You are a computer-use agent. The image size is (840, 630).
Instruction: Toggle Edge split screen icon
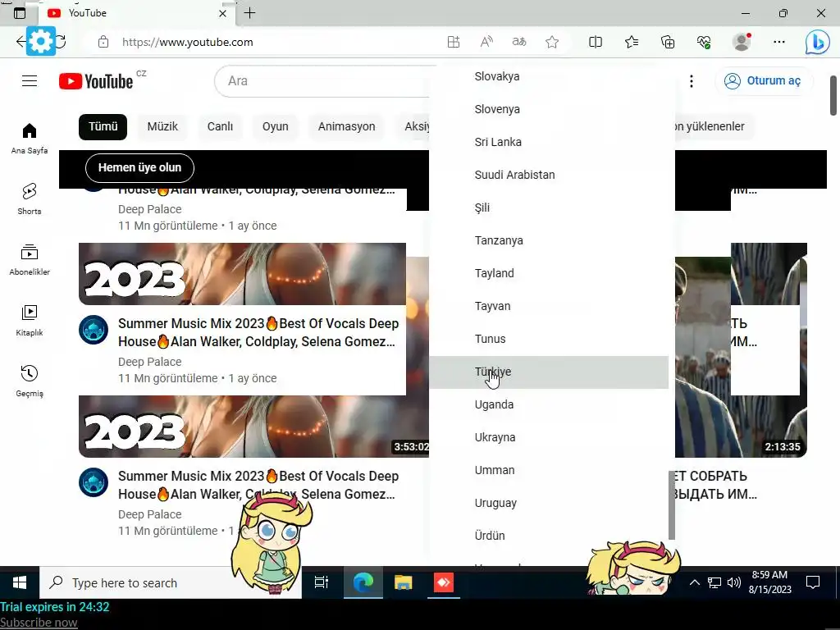[596, 42]
